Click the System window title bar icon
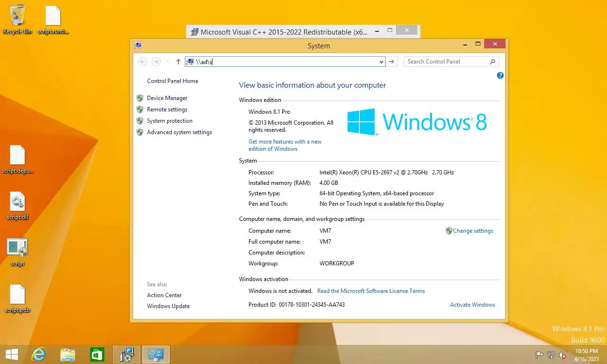Image resolution: width=607 pixels, height=364 pixels. (138, 45)
